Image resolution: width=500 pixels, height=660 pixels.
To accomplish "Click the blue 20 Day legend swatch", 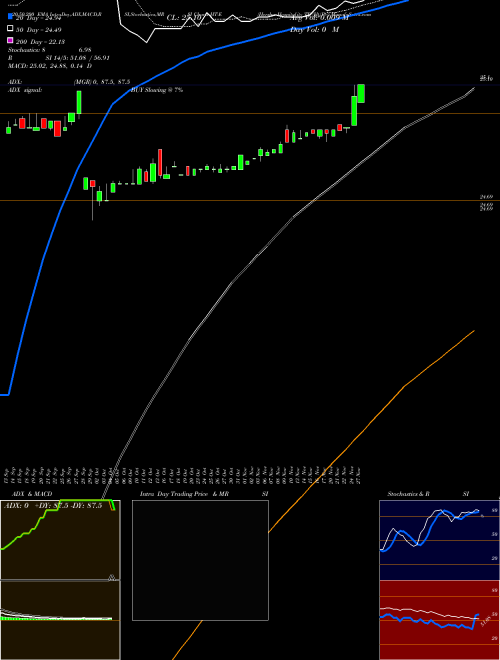I will click(x=11, y=16).
